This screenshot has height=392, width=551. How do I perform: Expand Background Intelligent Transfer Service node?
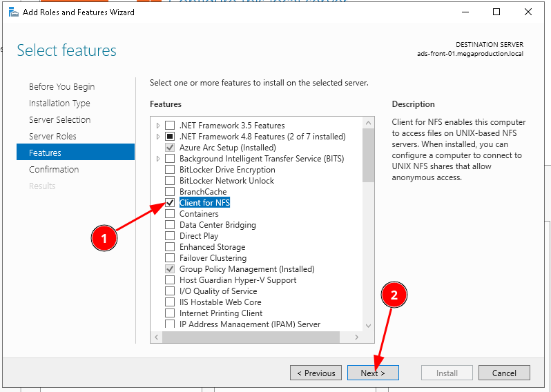pos(158,159)
